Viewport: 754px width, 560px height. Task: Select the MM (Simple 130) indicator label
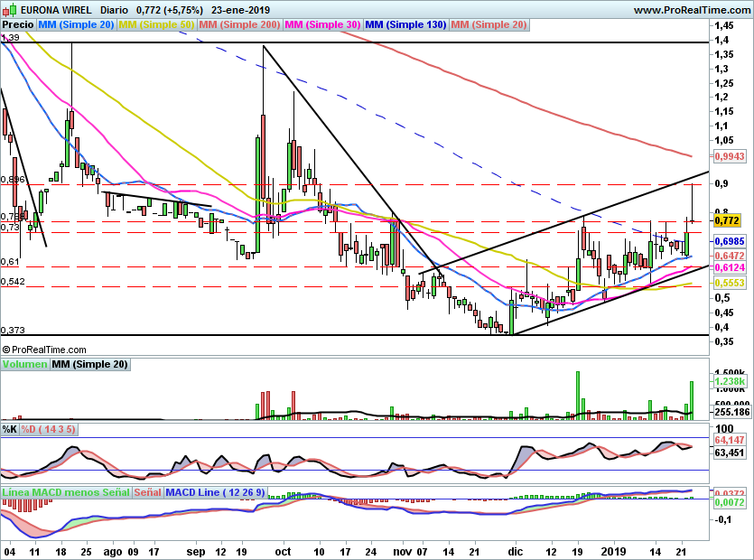click(x=406, y=25)
